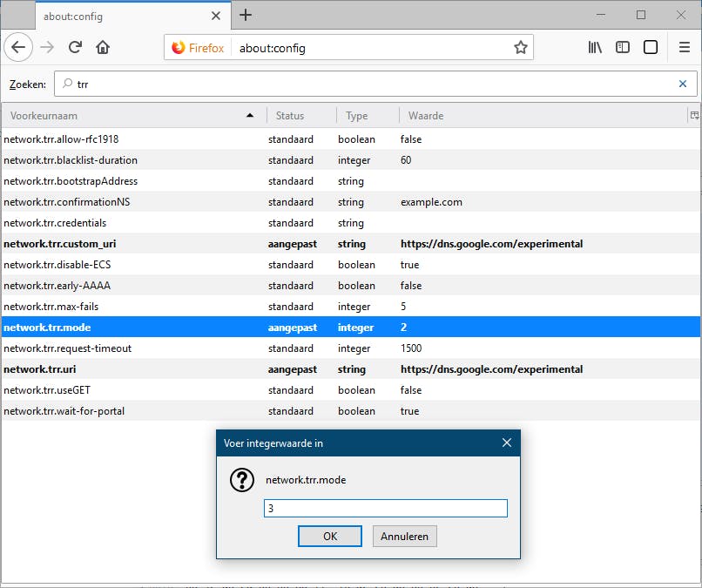Sort by Status column header
Viewport: 702px width, 588px height.
(x=300, y=116)
